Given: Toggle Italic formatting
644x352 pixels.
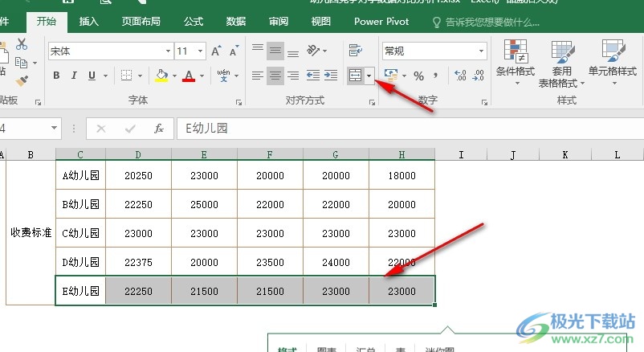Looking at the screenshot, I should pyautogui.click(x=74, y=76).
